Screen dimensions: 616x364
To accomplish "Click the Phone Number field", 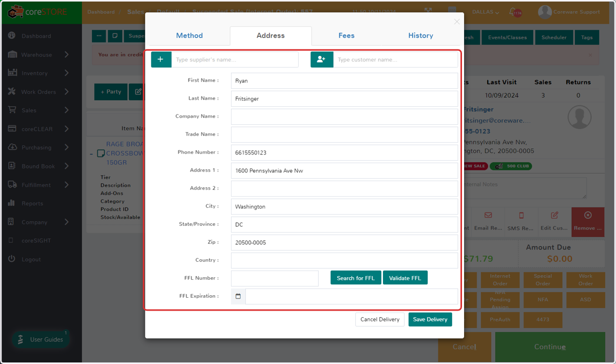I will pyautogui.click(x=344, y=152).
